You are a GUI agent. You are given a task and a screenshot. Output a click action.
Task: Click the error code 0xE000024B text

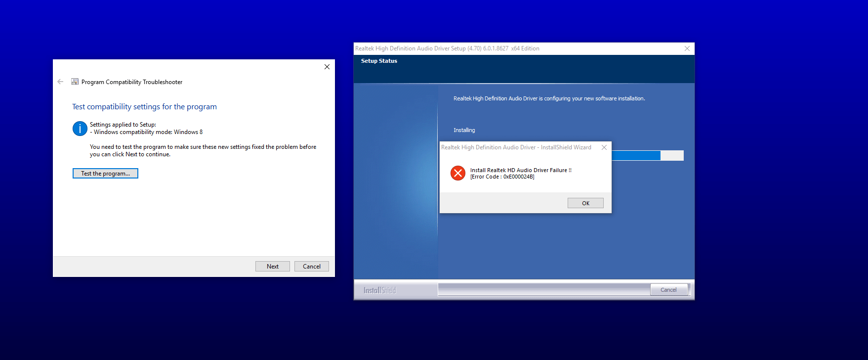(x=502, y=177)
